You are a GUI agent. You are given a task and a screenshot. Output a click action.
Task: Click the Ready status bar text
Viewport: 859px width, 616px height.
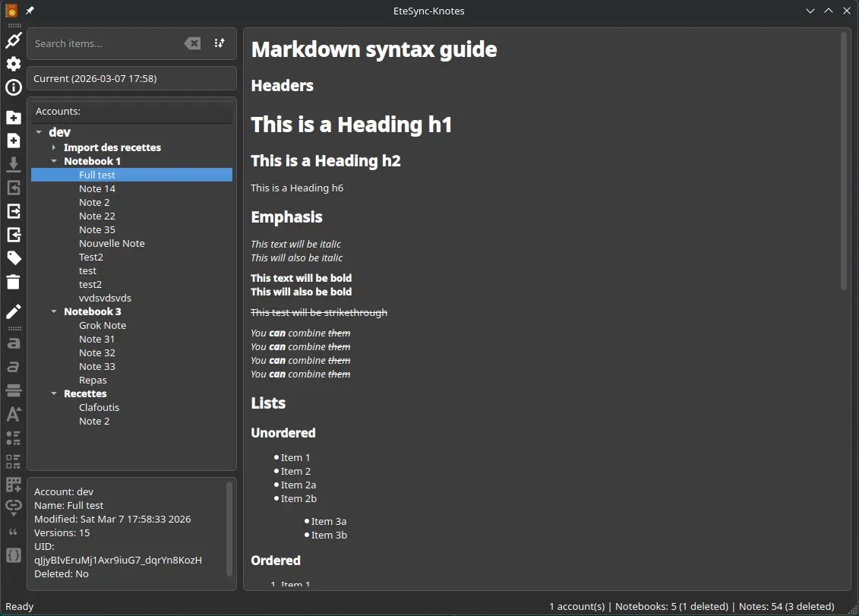pyautogui.click(x=20, y=606)
